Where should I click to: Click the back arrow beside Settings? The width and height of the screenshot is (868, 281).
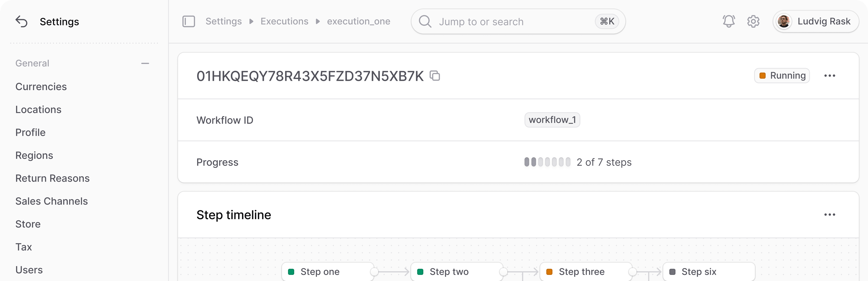[x=21, y=21]
